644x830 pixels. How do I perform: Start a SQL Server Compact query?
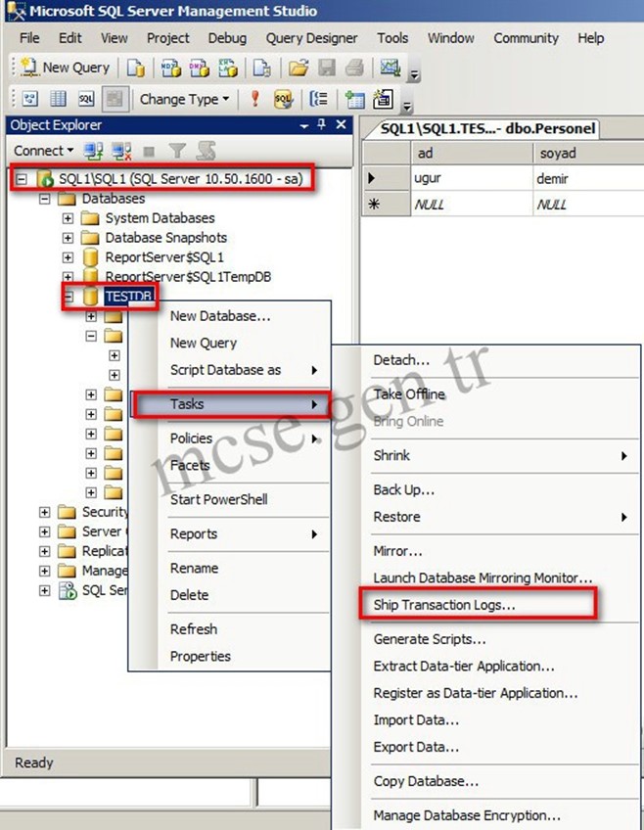(262, 68)
